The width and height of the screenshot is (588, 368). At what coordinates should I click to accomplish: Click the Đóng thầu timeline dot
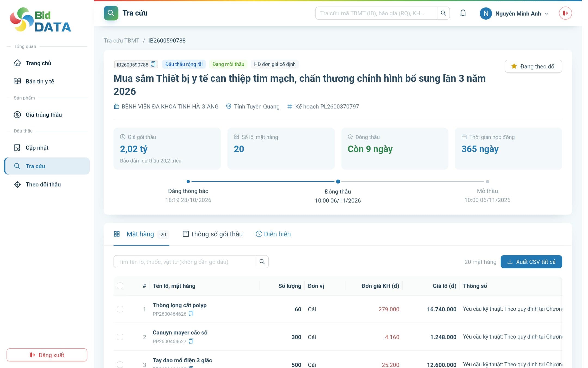[338, 182]
